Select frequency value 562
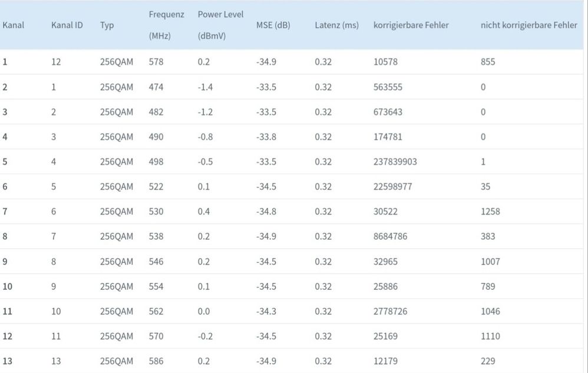The height and width of the screenshot is (373, 588). pos(156,312)
